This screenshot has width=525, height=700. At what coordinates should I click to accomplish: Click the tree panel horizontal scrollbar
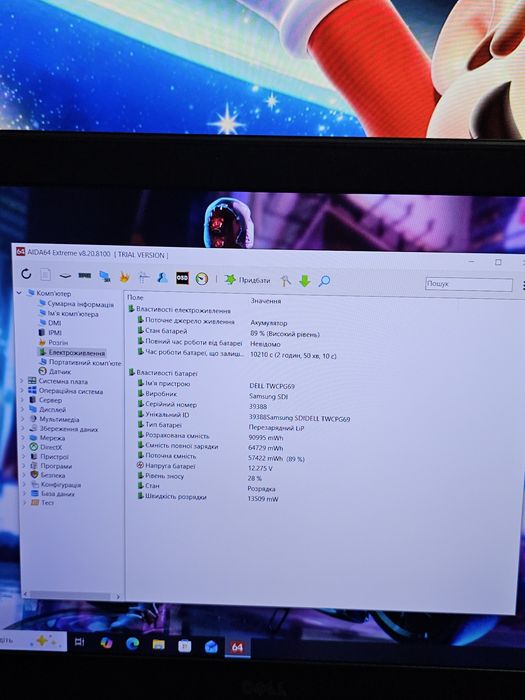point(71,596)
